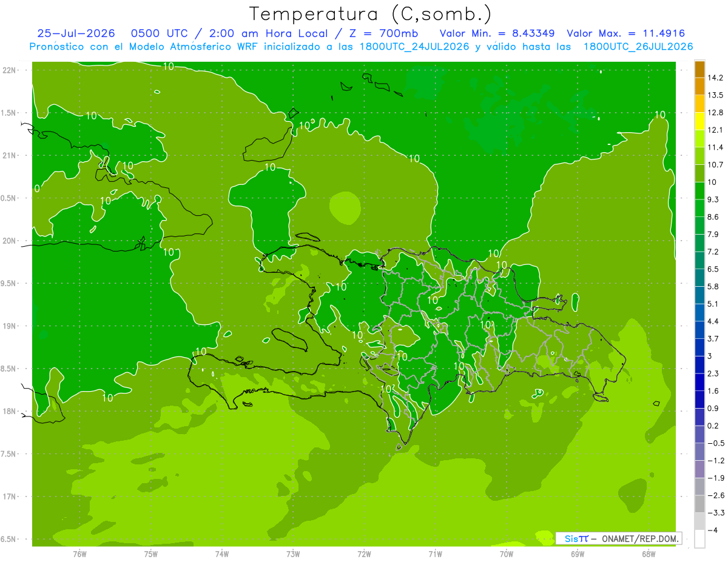Click the 20N latitude label

point(9,241)
